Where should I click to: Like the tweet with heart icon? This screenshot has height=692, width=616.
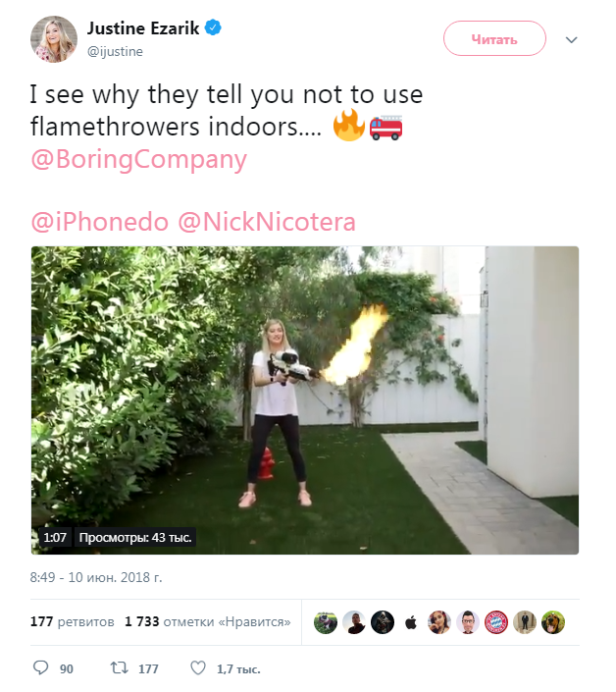198,667
